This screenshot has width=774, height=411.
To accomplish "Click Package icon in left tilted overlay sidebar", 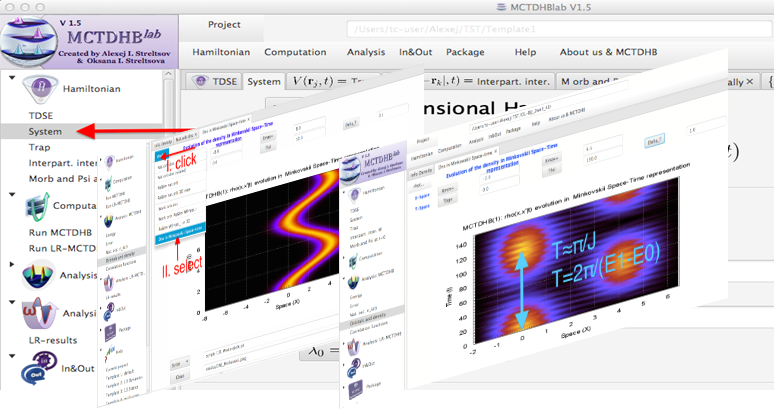I will (x=111, y=332).
